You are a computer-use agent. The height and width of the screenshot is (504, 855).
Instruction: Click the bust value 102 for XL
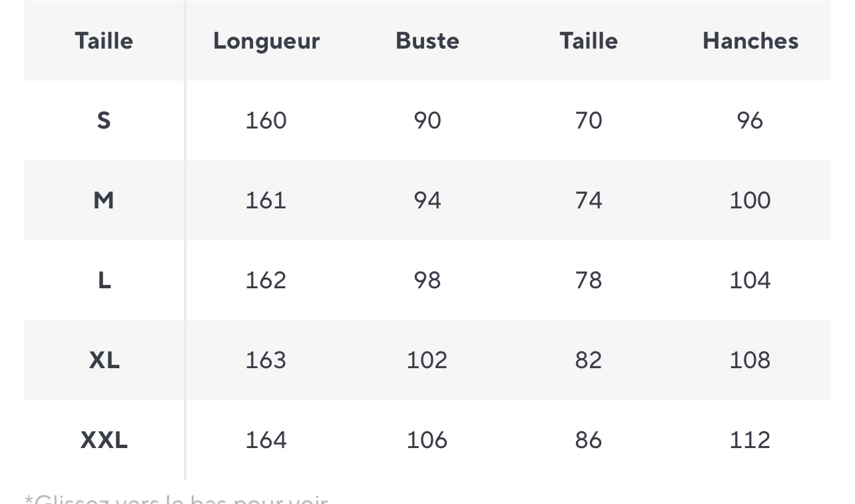(x=427, y=360)
